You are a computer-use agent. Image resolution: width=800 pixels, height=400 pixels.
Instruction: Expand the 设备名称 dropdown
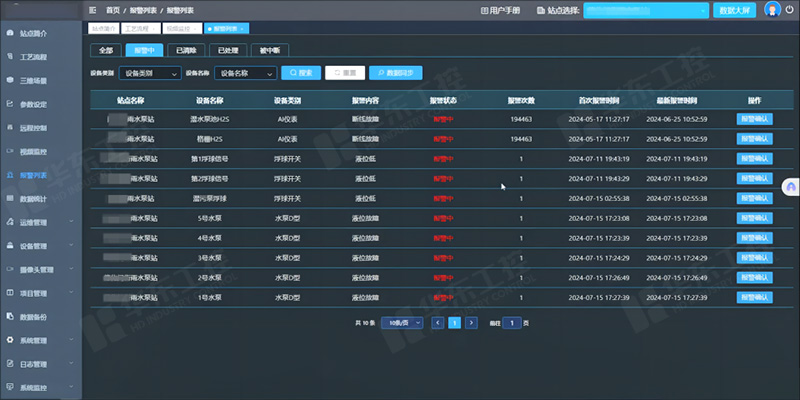tap(246, 73)
